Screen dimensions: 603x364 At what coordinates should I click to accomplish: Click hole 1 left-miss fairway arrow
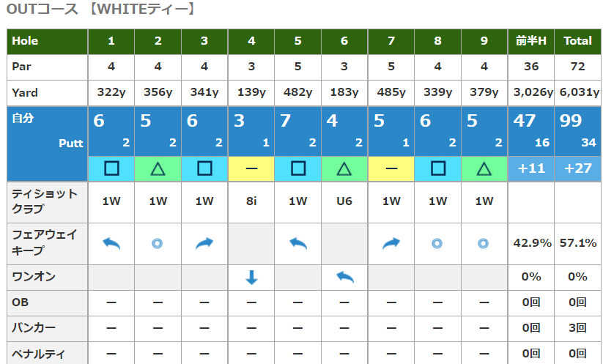point(111,244)
